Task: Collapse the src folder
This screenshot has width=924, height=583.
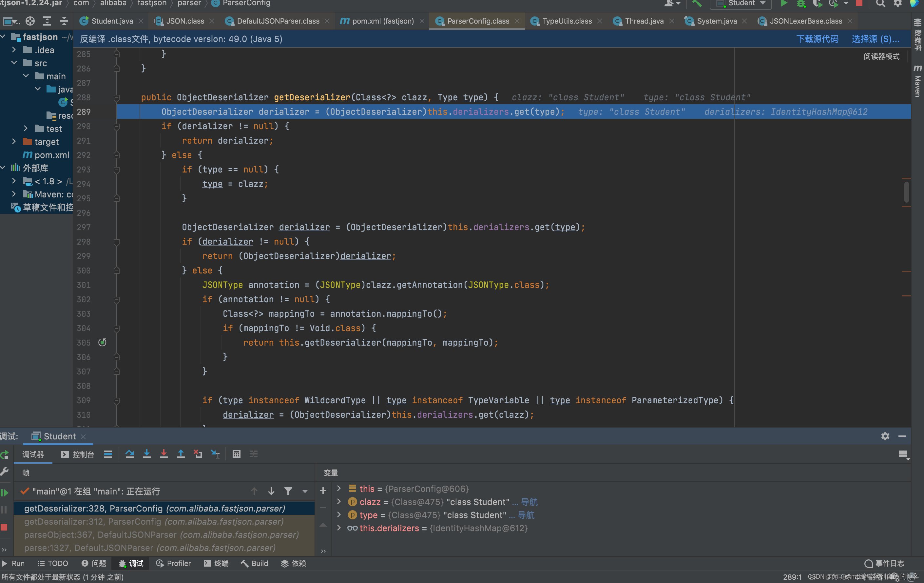Action: pos(14,63)
